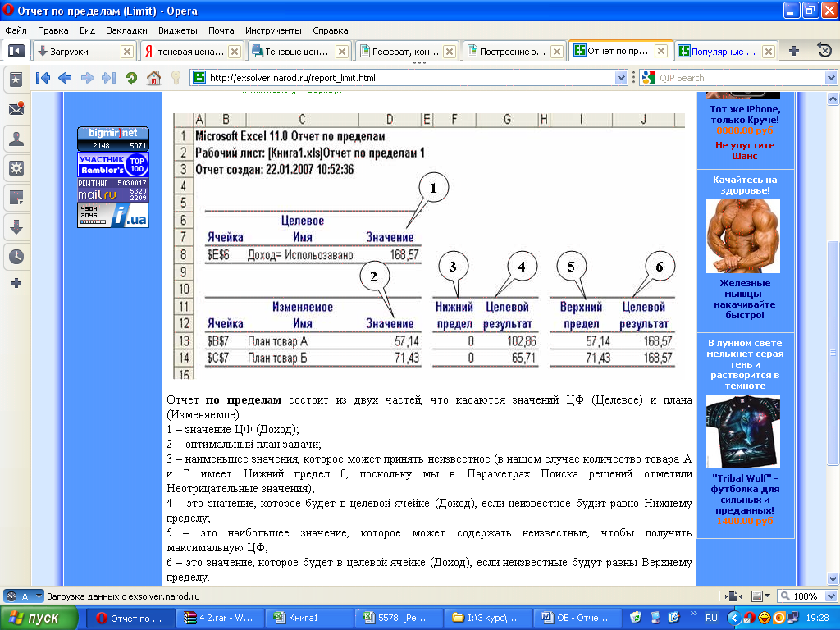Go forward to the next page
This screenshot has height=630, width=840.
[x=87, y=78]
